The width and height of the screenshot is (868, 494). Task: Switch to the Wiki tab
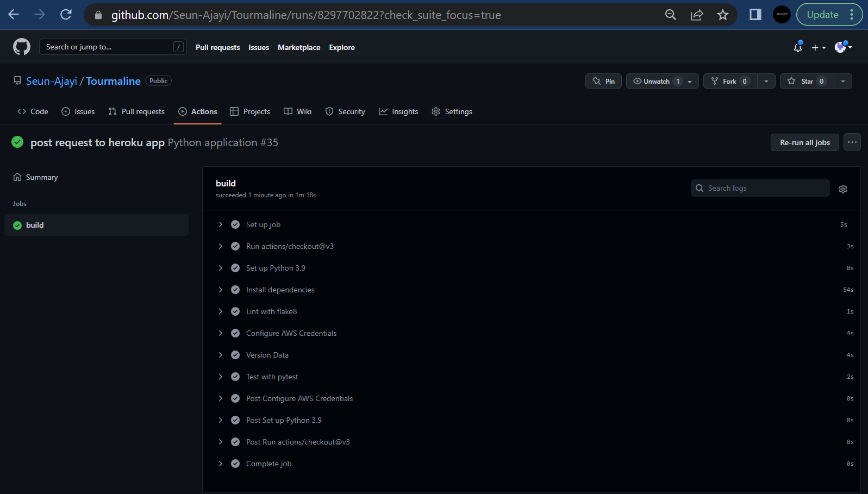pyautogui.click(x=298, y=111)
